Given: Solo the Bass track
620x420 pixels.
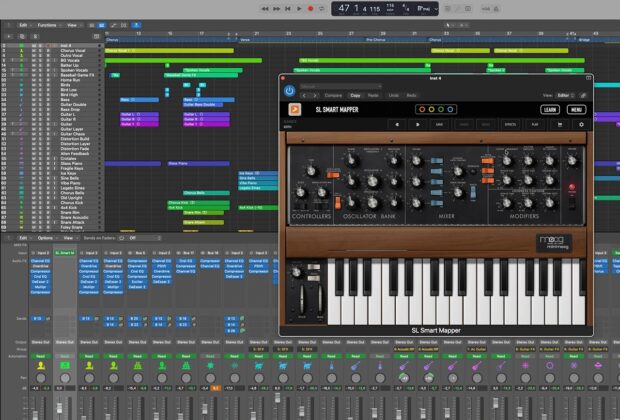Looking at the screenshot, I should point(41,100).
